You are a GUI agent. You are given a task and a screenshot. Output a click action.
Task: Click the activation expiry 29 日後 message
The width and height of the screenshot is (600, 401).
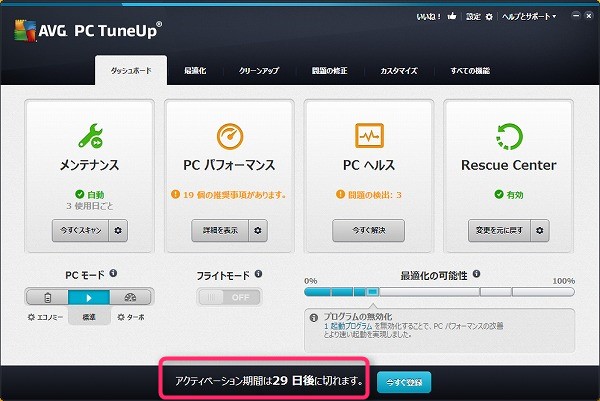coord(269,380)
